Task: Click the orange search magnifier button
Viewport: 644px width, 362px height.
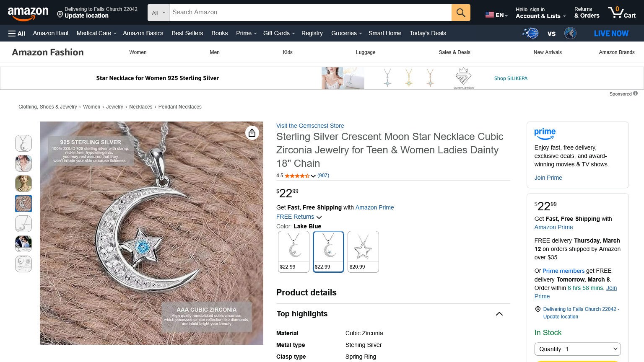Action: point(461,13)
